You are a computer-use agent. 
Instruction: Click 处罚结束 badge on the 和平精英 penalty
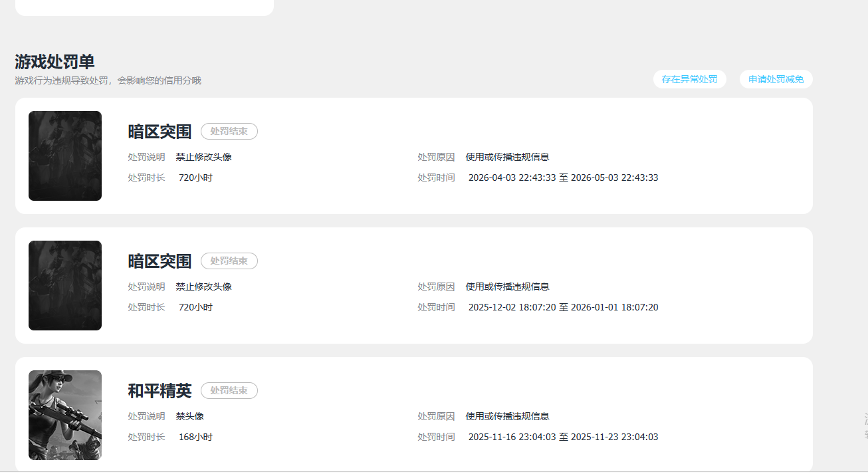229,391
